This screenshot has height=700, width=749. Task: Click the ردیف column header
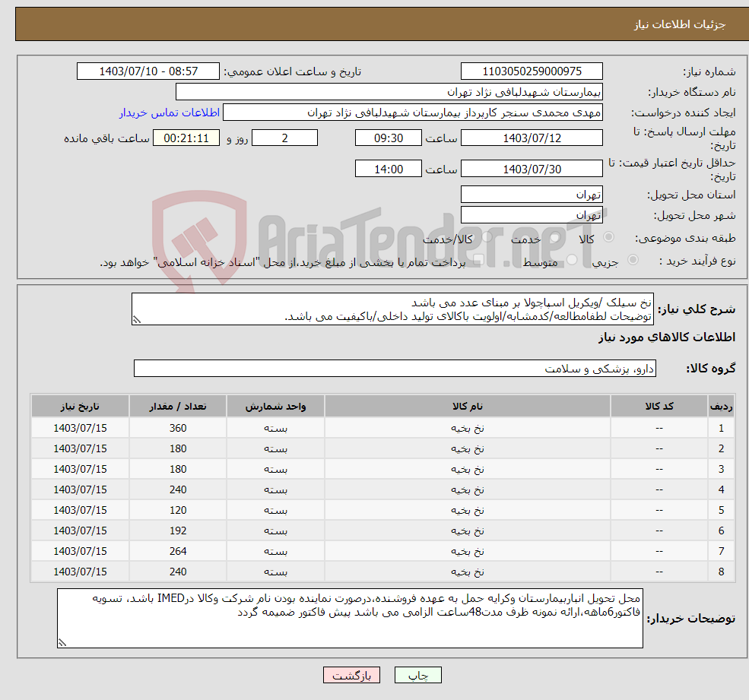pyautogui.click(x=721, y=407)
